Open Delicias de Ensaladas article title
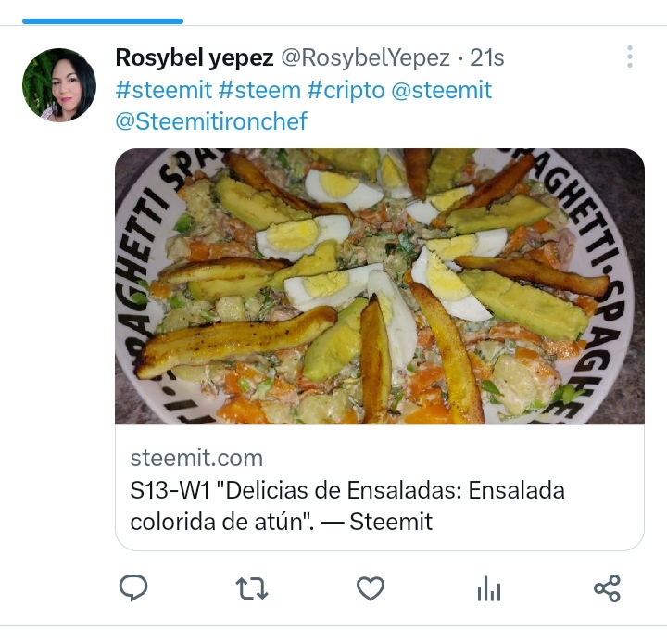Screen dimensions: 667x644 (x=347, y=506)
